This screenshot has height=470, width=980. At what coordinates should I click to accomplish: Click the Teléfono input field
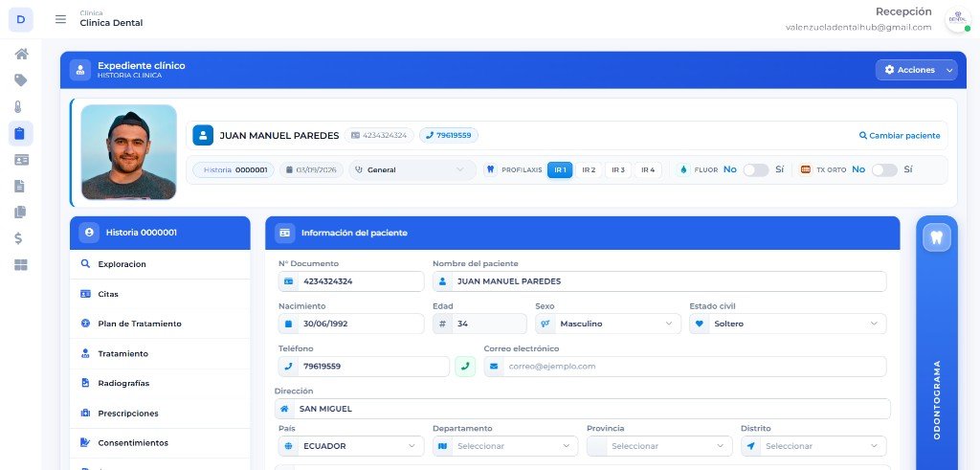[364, 367]
